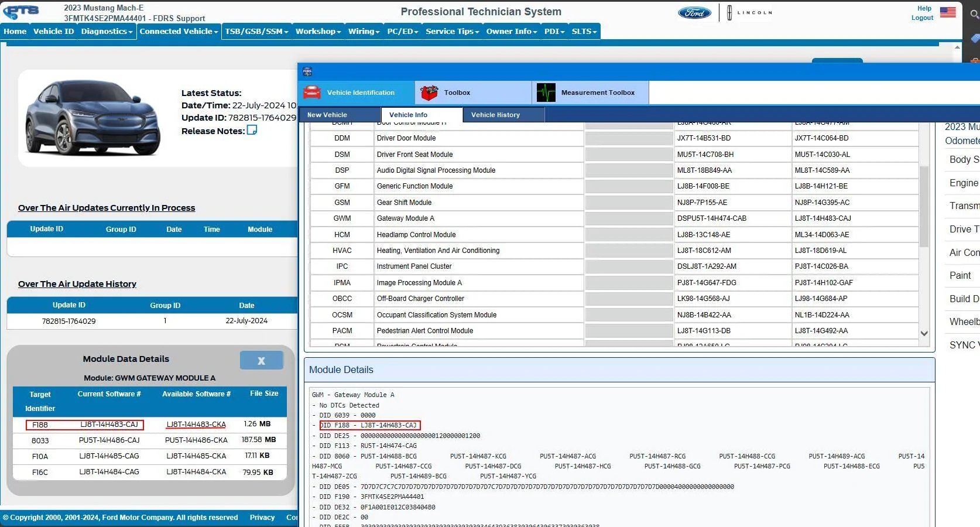Click the 187.58 MB file size cell
This screenshot has height=527, width=980.
click(x=258, y=440)
